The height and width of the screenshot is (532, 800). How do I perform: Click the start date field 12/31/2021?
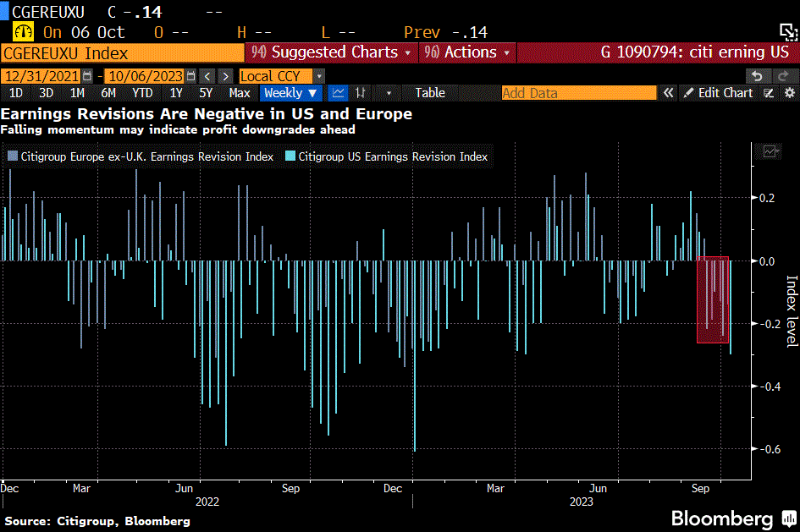41,76
